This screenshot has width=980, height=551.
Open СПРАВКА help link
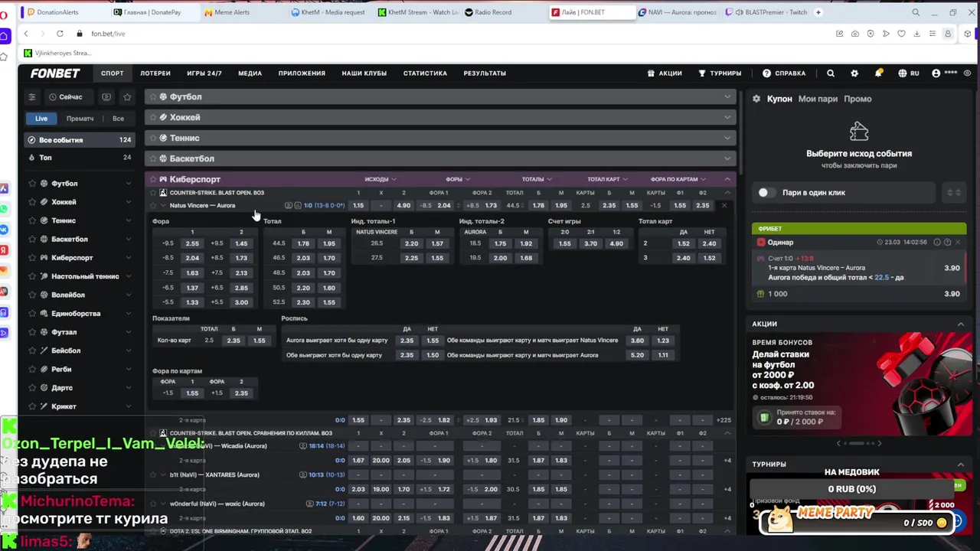click(784, 73)
